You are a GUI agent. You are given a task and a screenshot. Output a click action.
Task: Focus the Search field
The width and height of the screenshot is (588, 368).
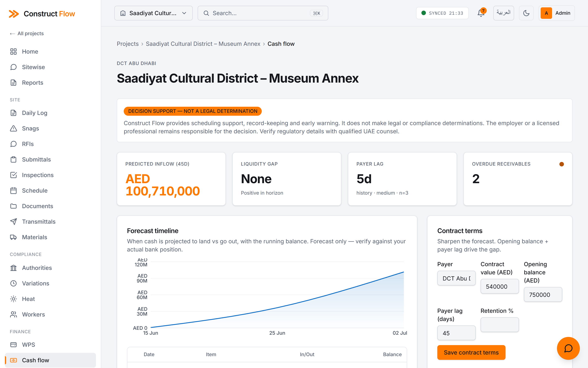(263, 13)
